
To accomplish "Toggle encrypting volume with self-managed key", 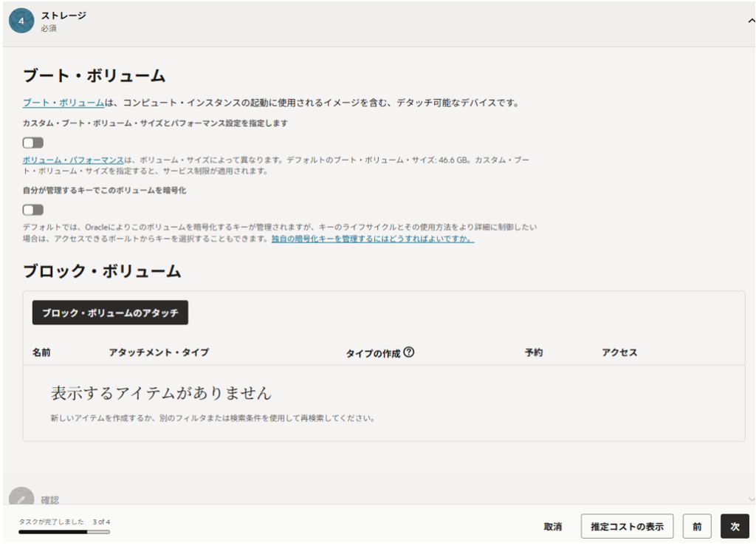I will coord(33,210).
